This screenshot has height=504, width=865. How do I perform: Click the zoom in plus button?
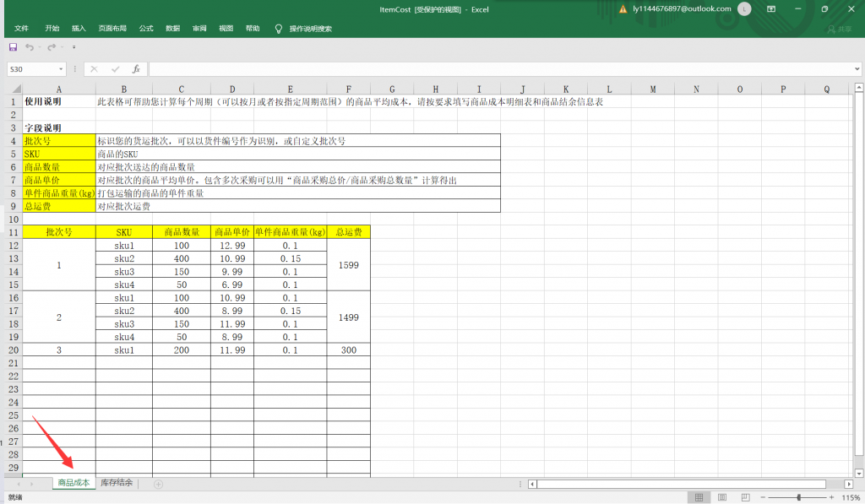pyautogui.click(x=831, y=497)
